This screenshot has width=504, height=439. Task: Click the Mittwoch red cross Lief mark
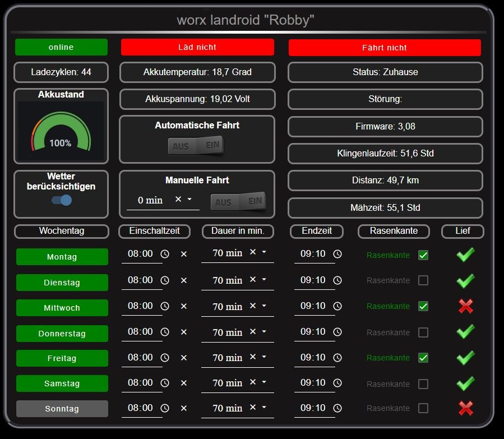[x=466, y=306]
